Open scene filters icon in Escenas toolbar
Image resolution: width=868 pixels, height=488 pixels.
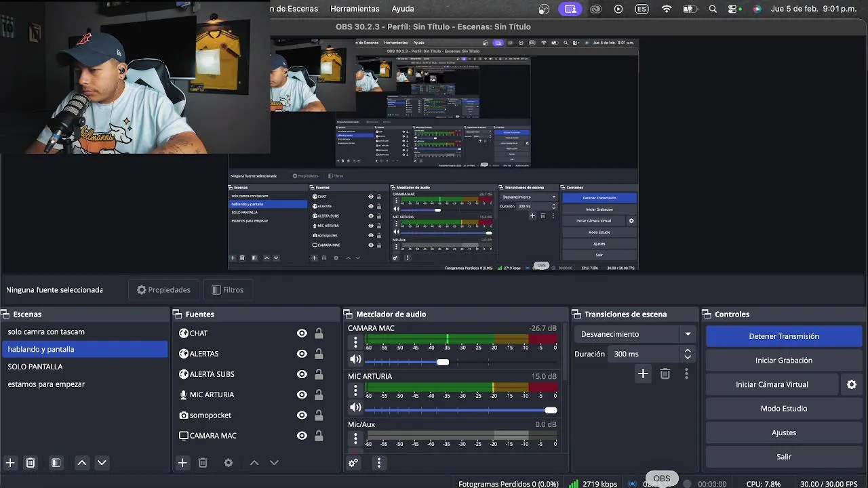point(56,463)
